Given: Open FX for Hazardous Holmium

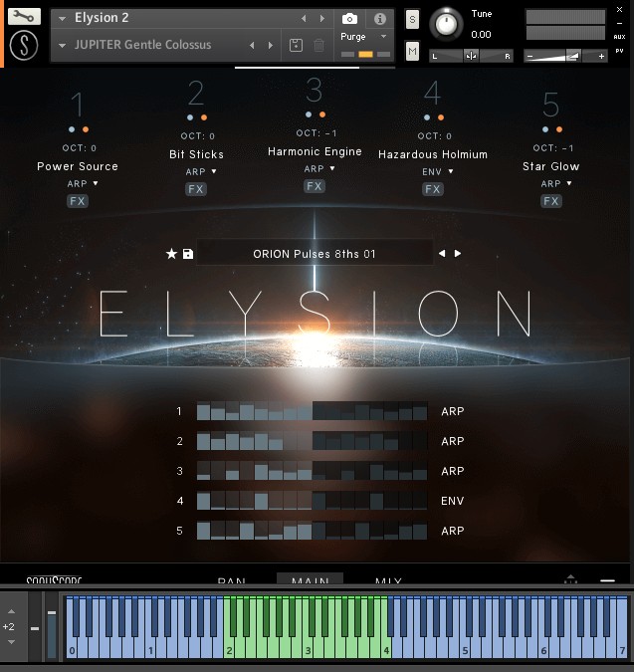Looking at the screenshot, I should (432, 189).
